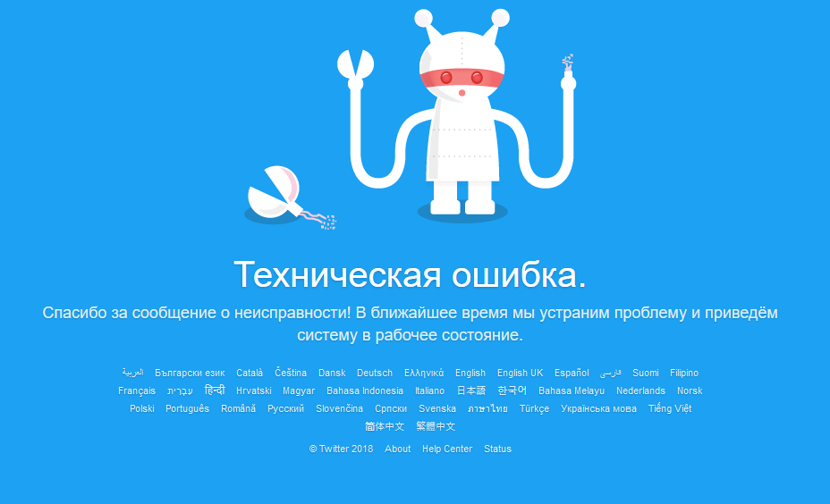Switch language to Español
The height and width of the screenshot is (504, 830).
(572, 373)
